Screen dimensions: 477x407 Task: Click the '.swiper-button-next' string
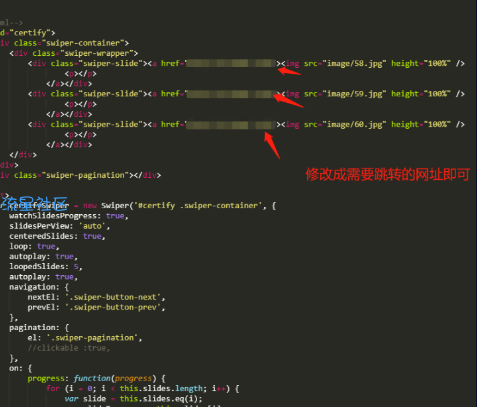(113, 297)
